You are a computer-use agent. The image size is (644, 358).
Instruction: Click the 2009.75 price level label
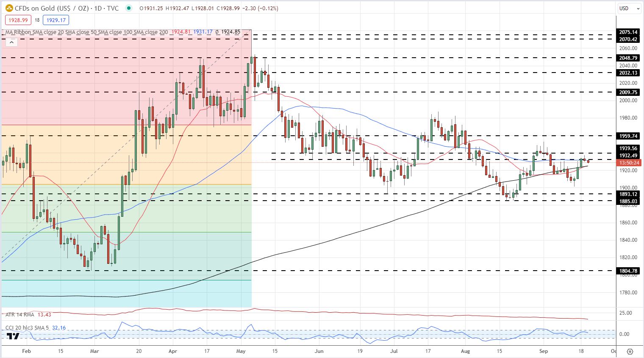click(628, 92)
